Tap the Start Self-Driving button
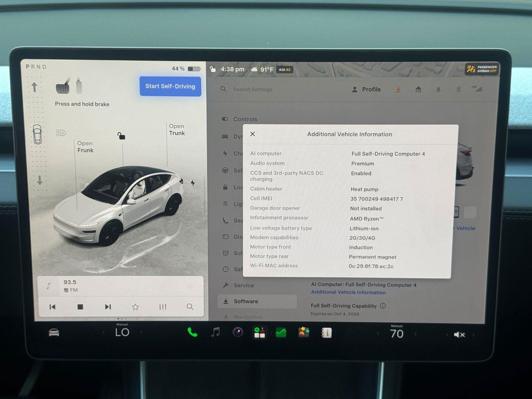The width and height of the screenshot is (532, 399). pos(170,86)
